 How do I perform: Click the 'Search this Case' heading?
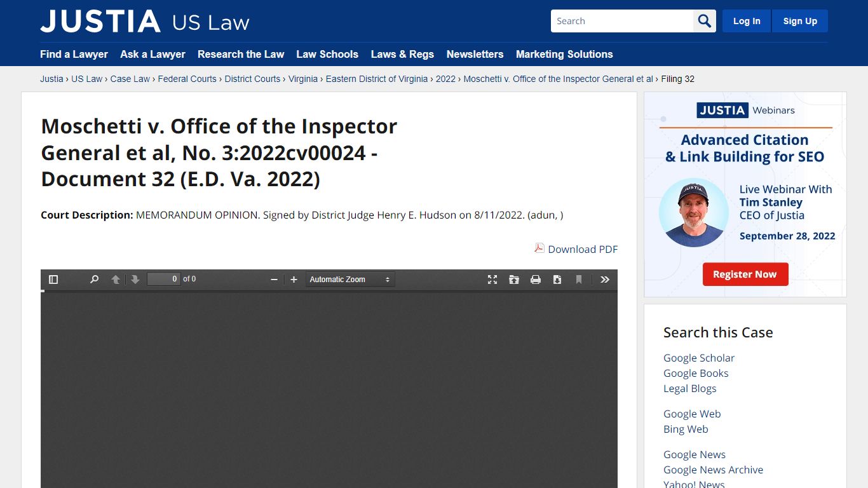coord(718,332)
